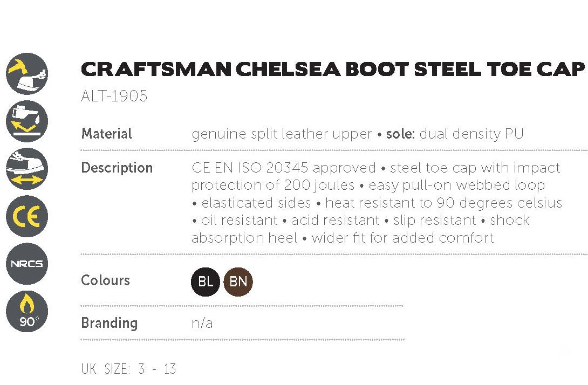Click the Colours row label
588x385 pixels.
tap(105, 280)
